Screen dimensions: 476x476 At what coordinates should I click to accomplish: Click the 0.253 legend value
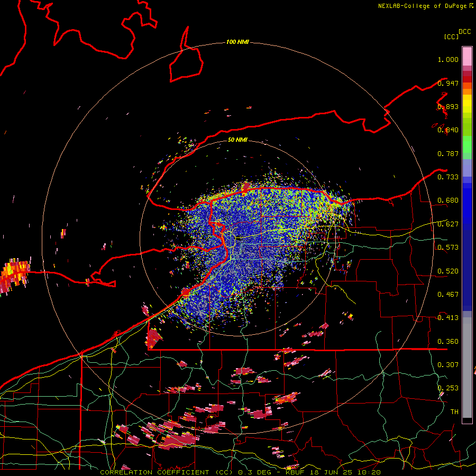[x=448, y=388]
